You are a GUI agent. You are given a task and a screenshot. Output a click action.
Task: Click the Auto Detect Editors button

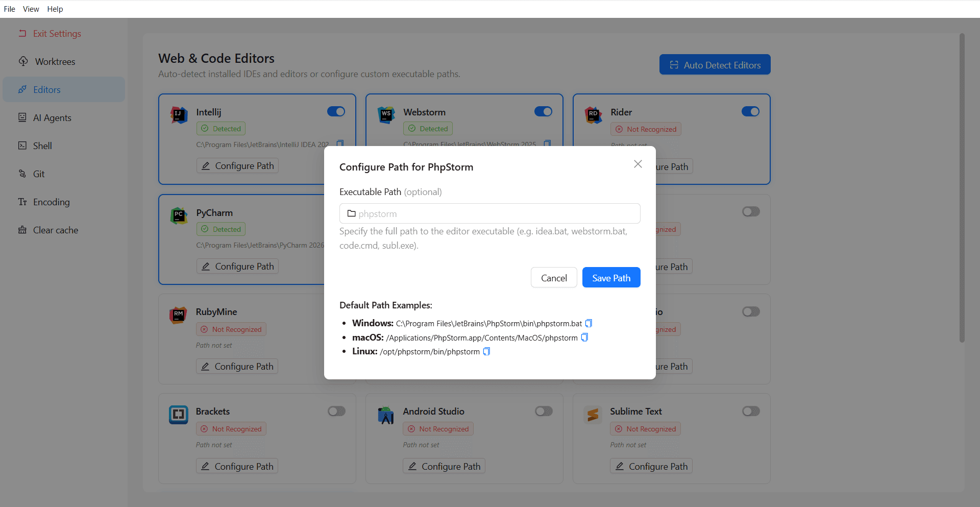click(715, 65)
